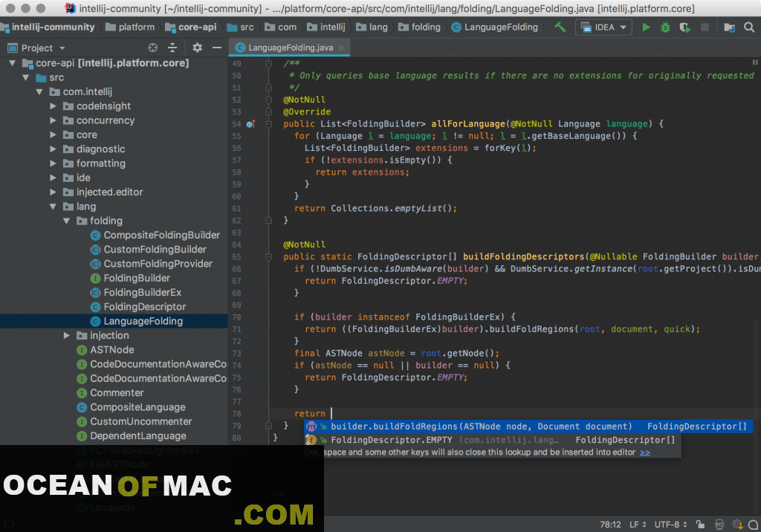Collapse the com.intellij package node
Image resolution: width=761 pixels, height=532 pixels.
tap(39, 91)
